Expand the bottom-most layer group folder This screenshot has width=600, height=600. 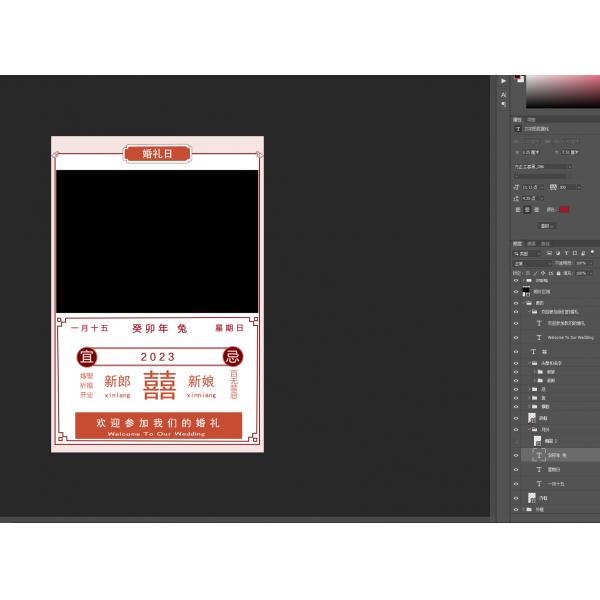point(523,510)
